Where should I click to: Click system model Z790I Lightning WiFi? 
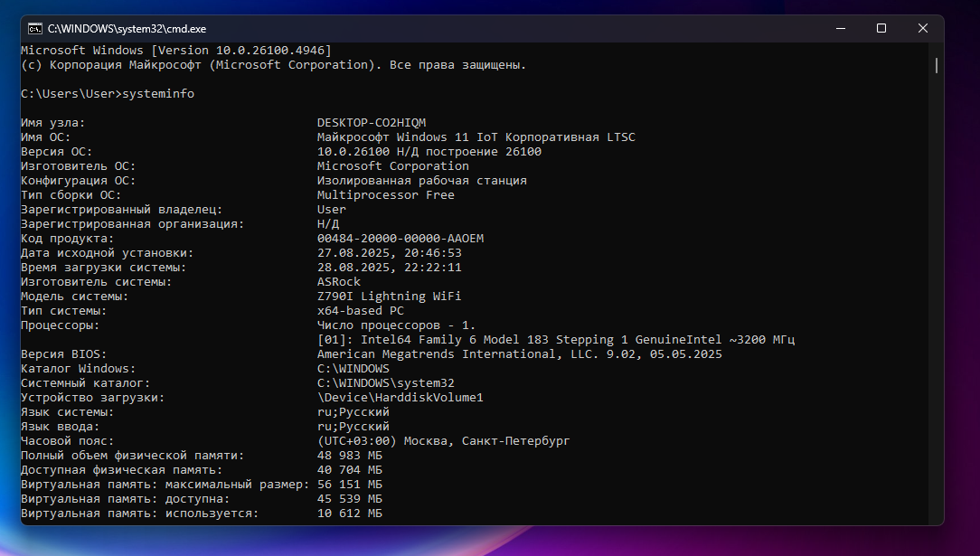389,297
